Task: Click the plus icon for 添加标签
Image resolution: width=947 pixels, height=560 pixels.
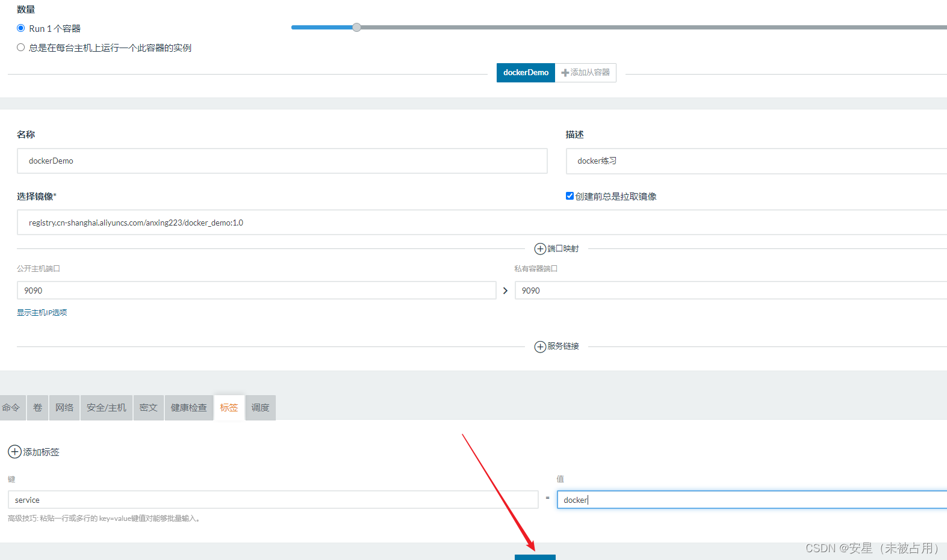Action: [x=14, y=452]
